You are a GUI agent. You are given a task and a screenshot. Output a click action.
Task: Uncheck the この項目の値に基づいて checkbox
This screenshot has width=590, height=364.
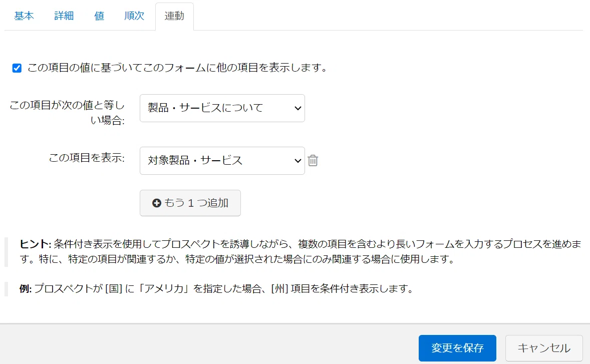[x=17, y=68]
